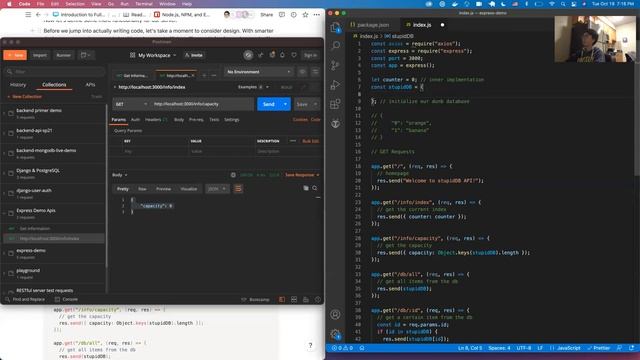Screen dimensions: 640x360
Task: Open Selection menu in macOS menu bar
Action: point(75,4)
